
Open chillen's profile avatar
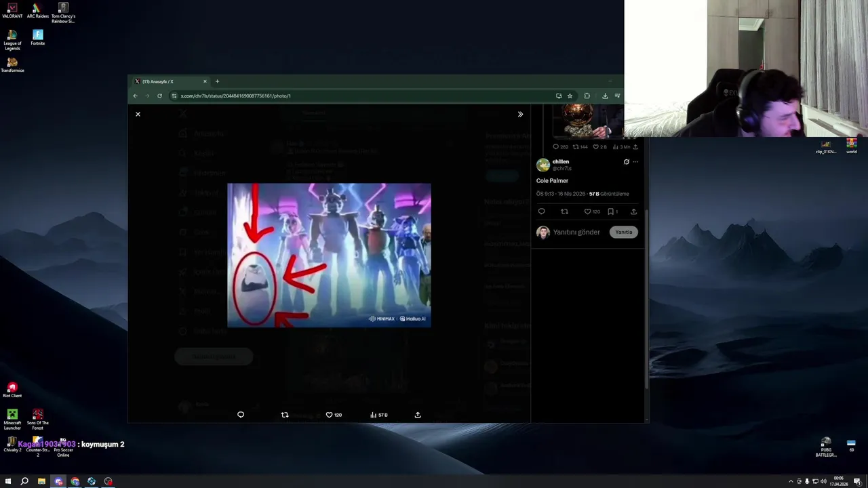(x=543, y=165)
